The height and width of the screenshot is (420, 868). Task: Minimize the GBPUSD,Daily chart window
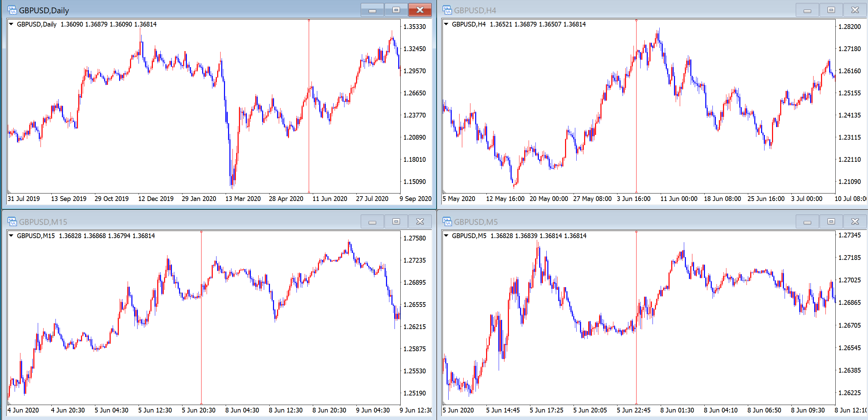coord(372,10)
